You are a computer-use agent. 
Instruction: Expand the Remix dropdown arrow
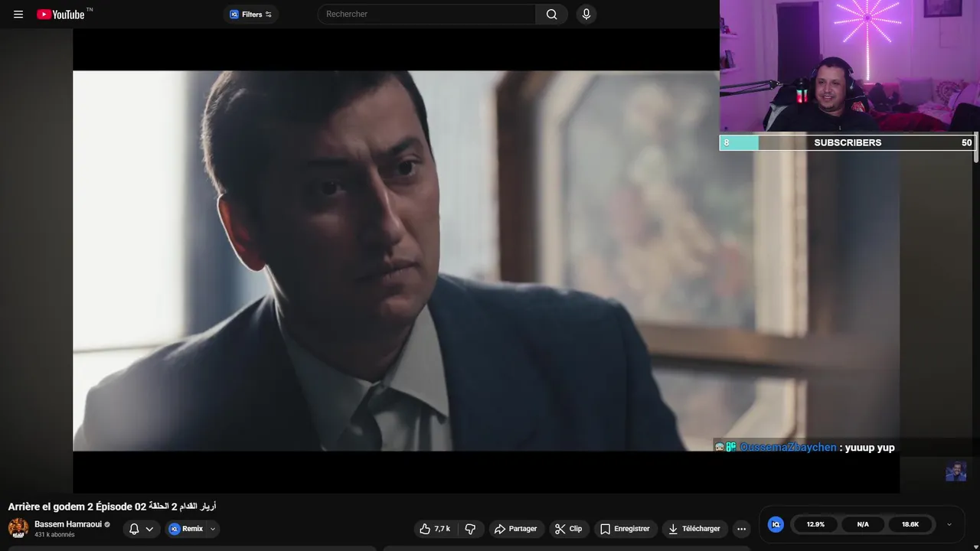[213, 529]
